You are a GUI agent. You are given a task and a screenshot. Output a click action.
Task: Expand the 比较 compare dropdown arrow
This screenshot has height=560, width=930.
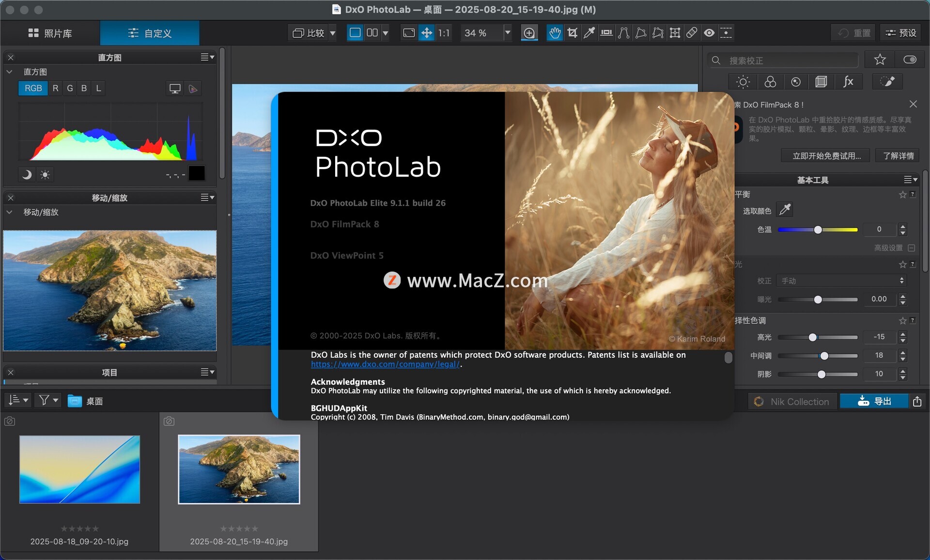(x=333, y=33)
